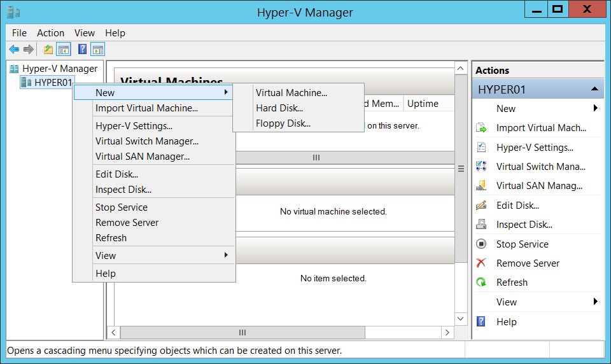Screen dimensions: 611x364
Task: Open the Action menu in the menu bar
Action: [51, 33]
